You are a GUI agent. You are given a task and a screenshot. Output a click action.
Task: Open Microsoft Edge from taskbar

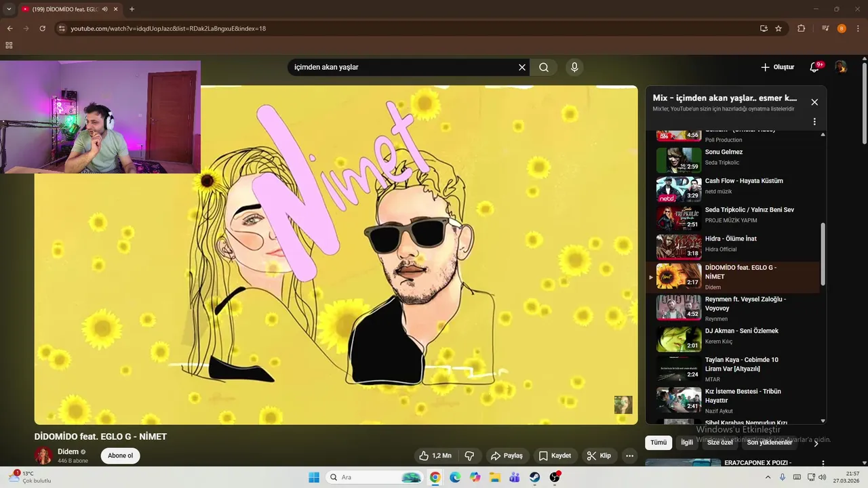click(x=455, y=477)
